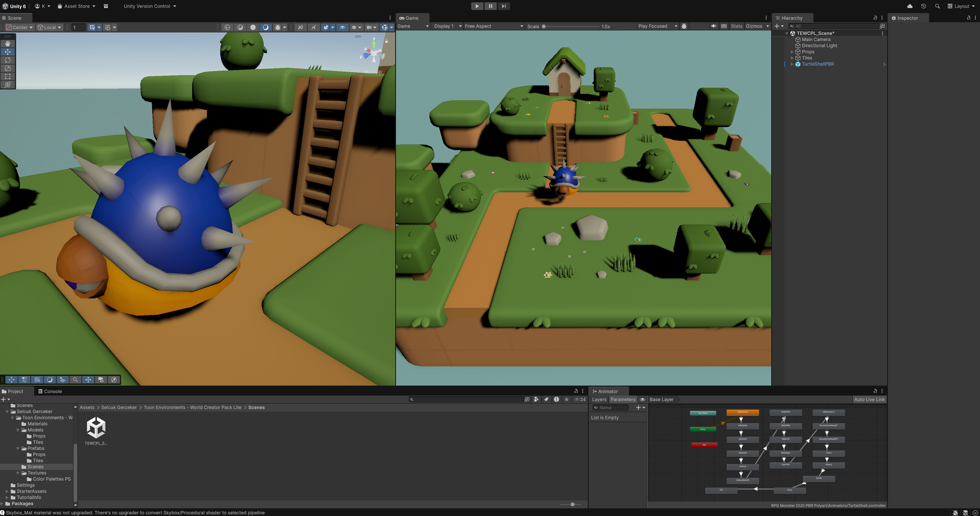The width and height of the screenshot is (980, 516).
Task: Expand the Props object in Hierarchy
Action: 792,52
